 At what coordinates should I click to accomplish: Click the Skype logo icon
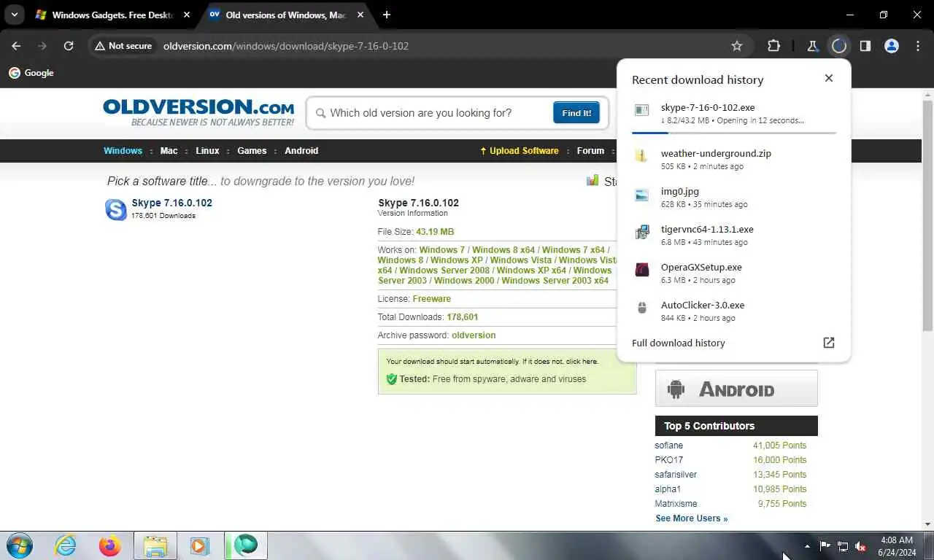tap(116, 209)
